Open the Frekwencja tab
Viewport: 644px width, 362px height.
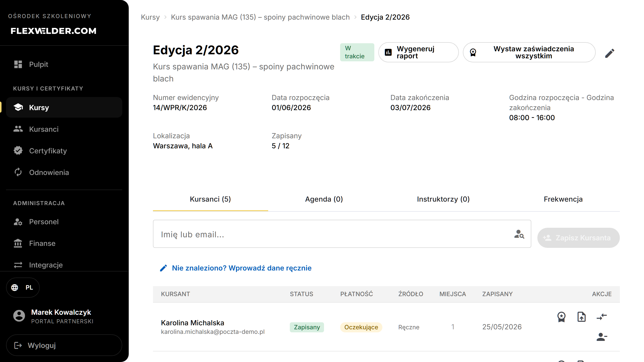(x=563, y=199)
